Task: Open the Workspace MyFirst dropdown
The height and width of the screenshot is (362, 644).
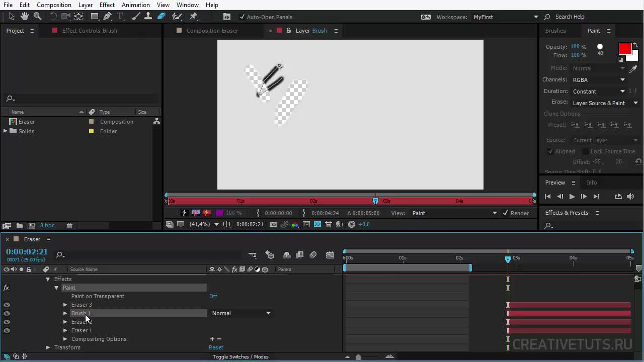Action: tap(506, 17)
